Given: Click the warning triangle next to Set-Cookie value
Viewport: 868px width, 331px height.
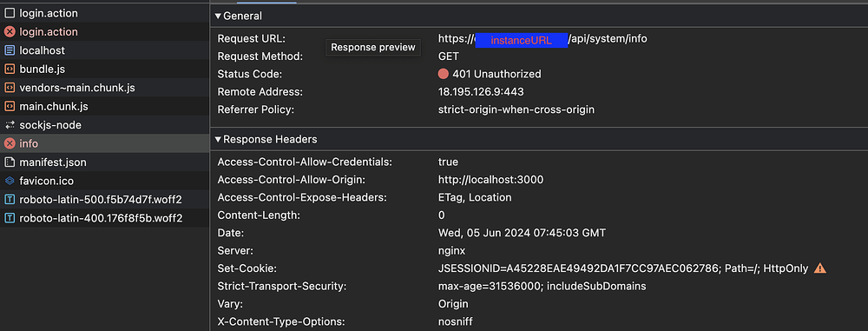Looking at the screenshot, I should click(820, 268).
